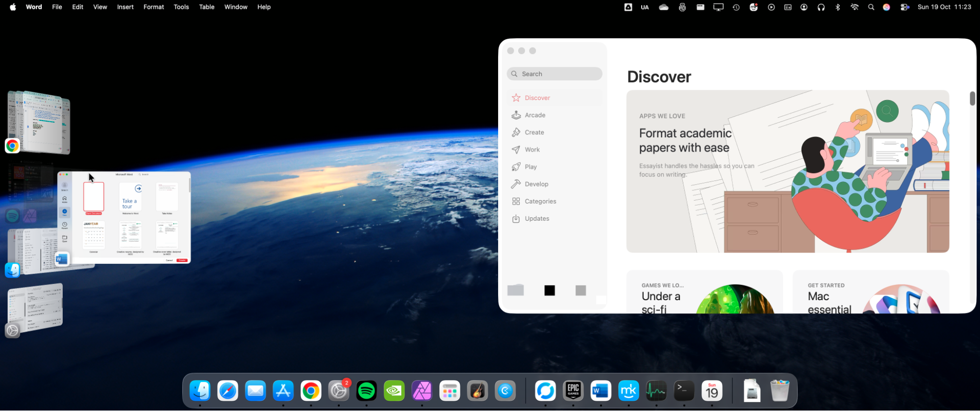The width and height of the screenshot is (980, 411).
Task: Launch Safari from the Dock
Action: [x=228, y=391]
